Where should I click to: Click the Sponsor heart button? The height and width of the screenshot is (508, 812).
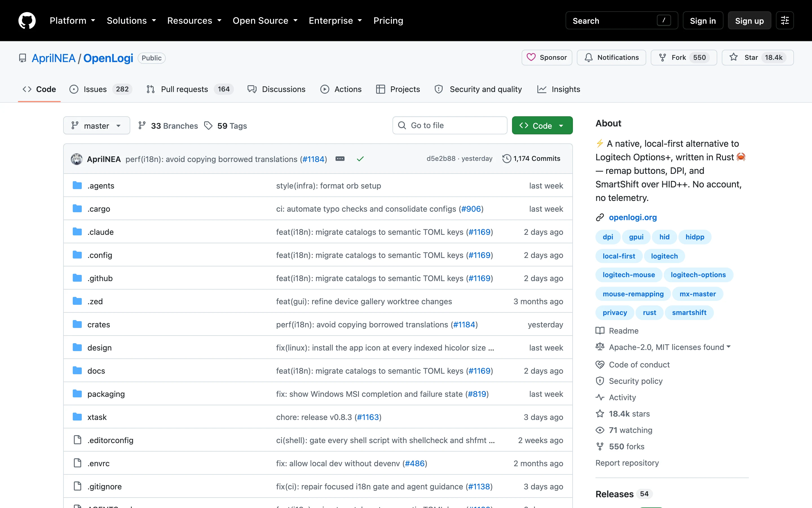pyautogui.click(x=547, y=58)
